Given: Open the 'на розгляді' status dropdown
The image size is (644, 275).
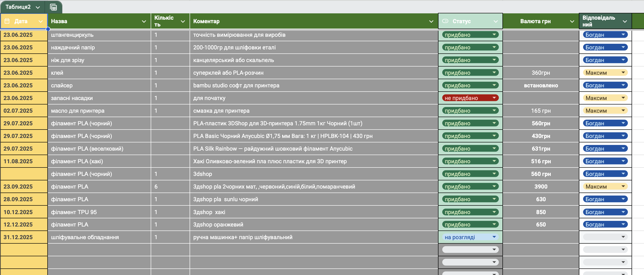Looking at the screenshot, I should tap(470, 237).
